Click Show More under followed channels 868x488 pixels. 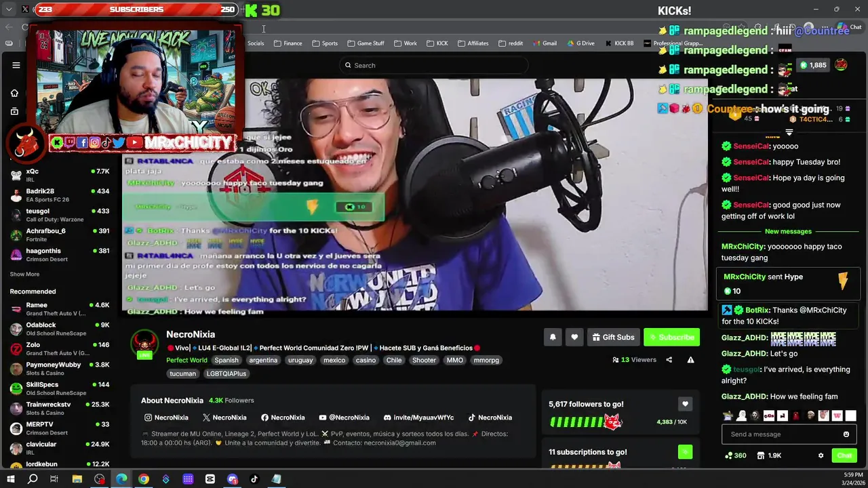click(x=24, y=274)
